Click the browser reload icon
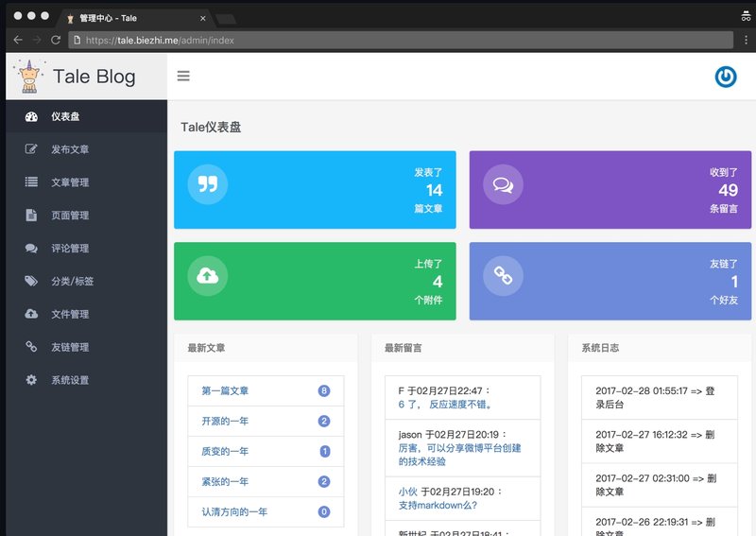The image size is (756, 536). 56,40
